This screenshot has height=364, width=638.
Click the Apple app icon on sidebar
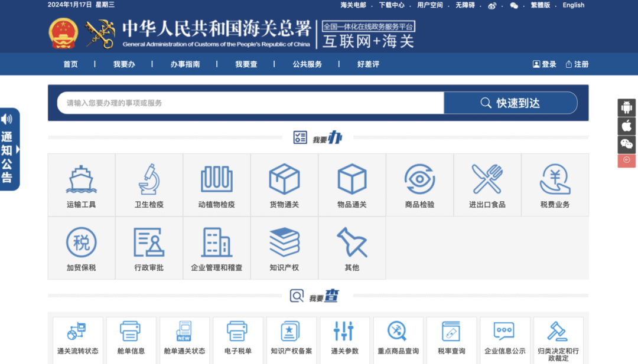pyautogui.click(x=626, y=126)
